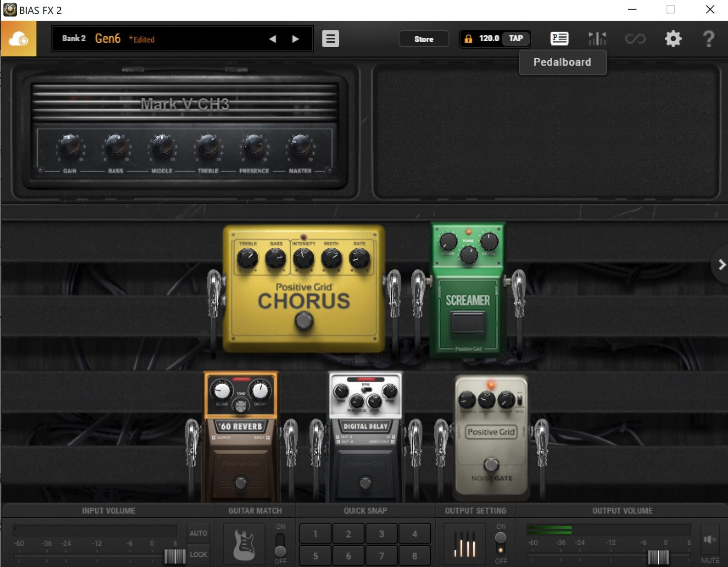The height and width of the screenshot is (567, 728).
Task: Click the Chorus BASS knob
Action: [276, 259]
